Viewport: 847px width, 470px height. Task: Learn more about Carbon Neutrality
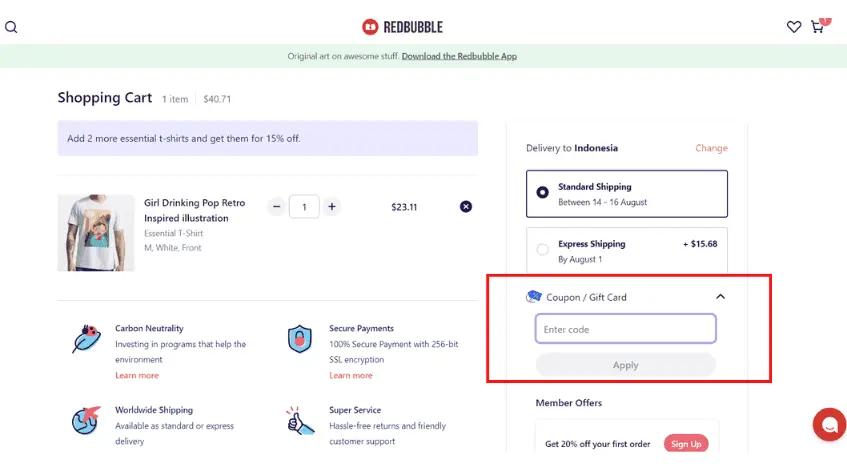tap(137, 375)
